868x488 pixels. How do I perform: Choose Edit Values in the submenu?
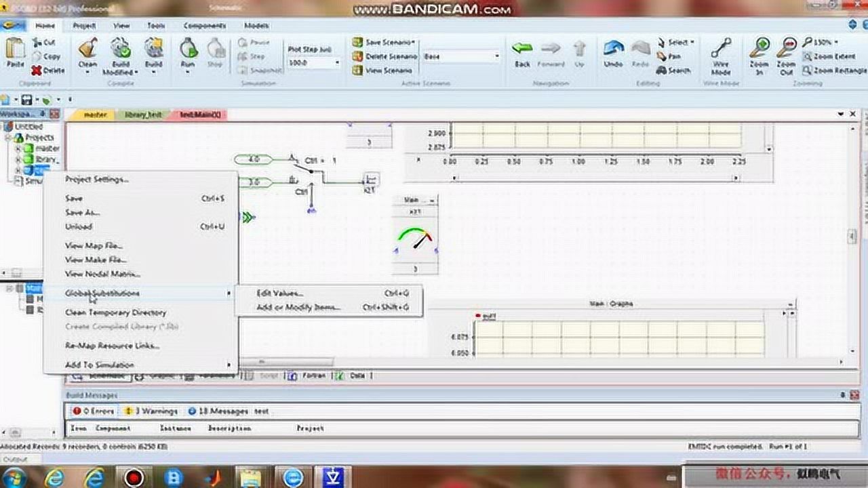pyautogui.click(x=279, y=293)
